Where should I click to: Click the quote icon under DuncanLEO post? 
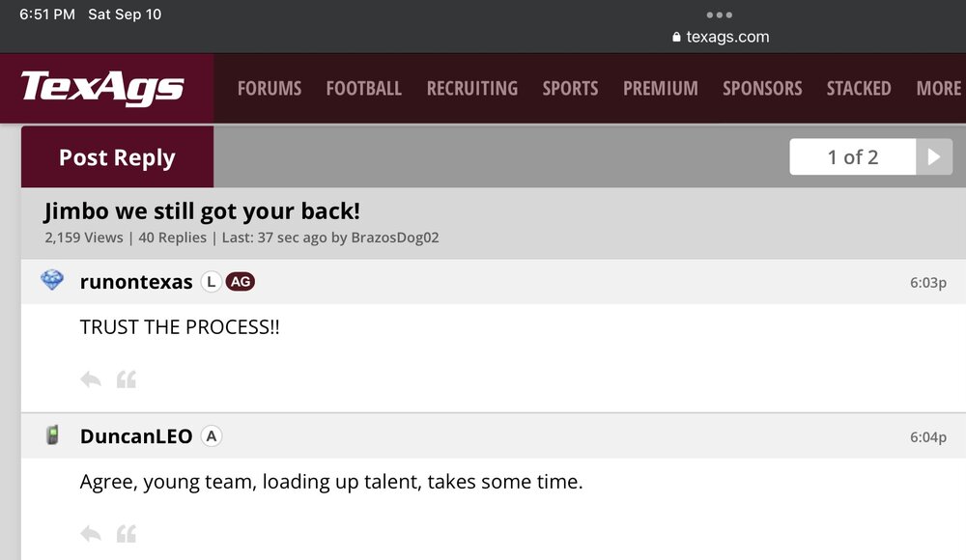coord(127,533)
